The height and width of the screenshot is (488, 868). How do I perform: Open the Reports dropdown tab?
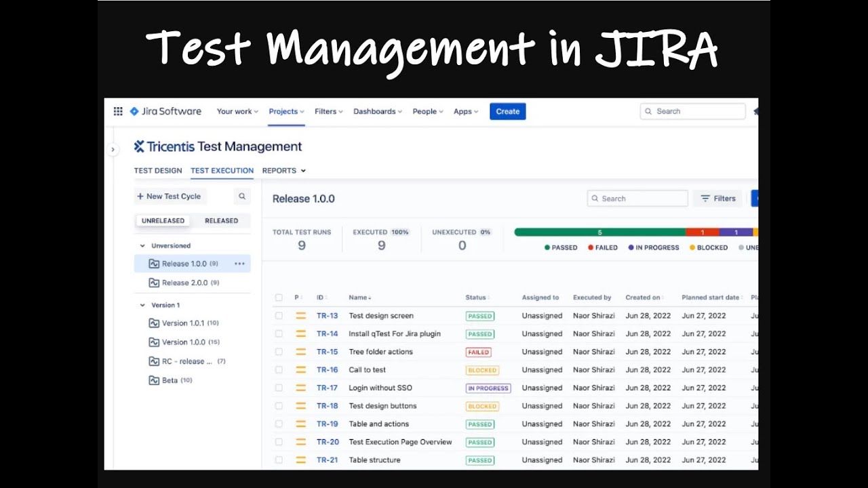(284, 171)
